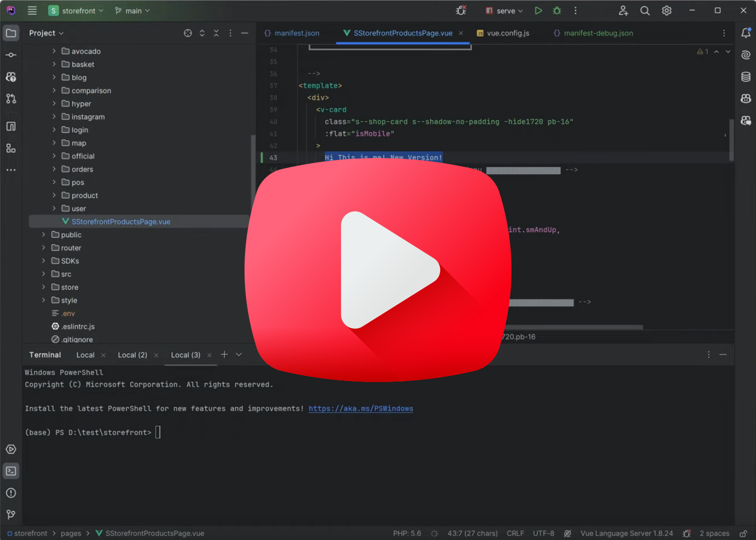Open the storefront project dropdown
This screenshot has height=540, width=756.
coord(76,10)
